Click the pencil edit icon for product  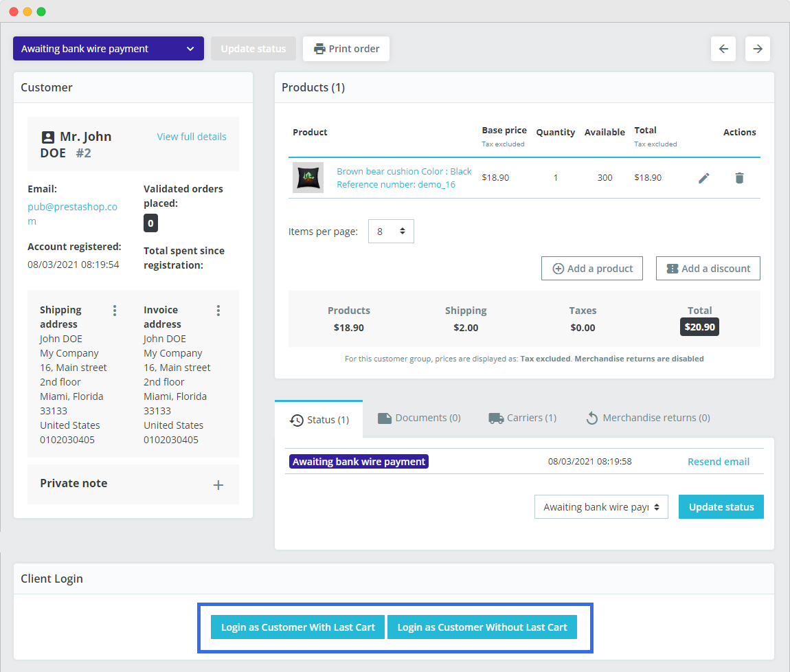[x=703, y=178]
